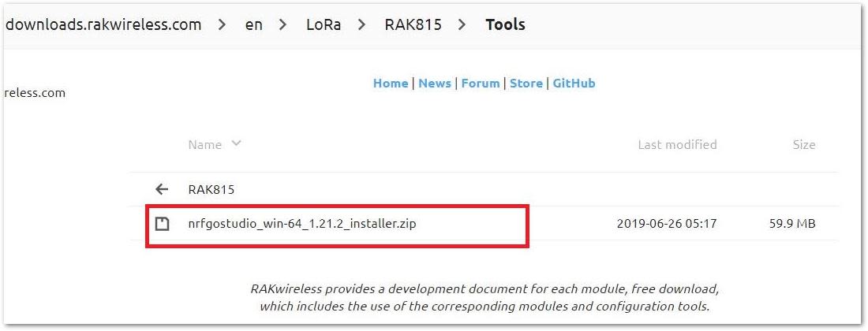Image resolution: width=868 pixels, height=331 pixels.
Task: Toggle the sort arrow next to Name
Action: coord(236,143)
